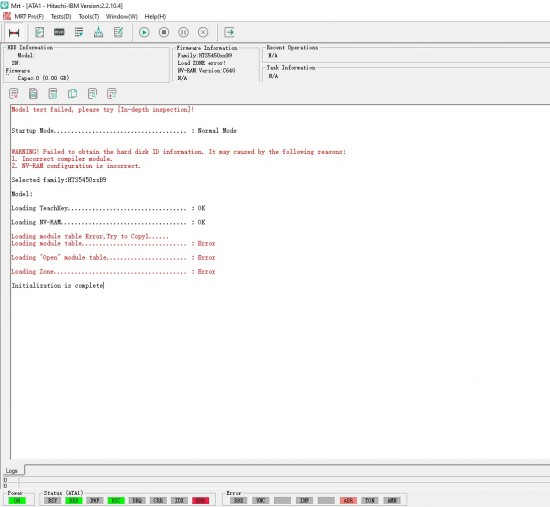Click 'Startup Mode' Normal Mode line
This screenshot has height=507, width=550.
click(x=124, y=131)
